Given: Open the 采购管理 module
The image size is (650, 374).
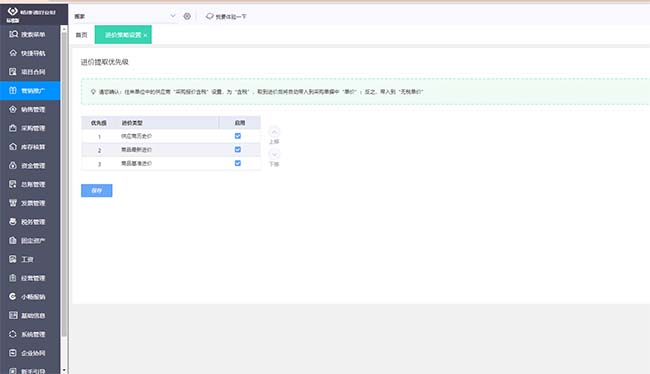Looking at the screenshot, I should point(27,128).
